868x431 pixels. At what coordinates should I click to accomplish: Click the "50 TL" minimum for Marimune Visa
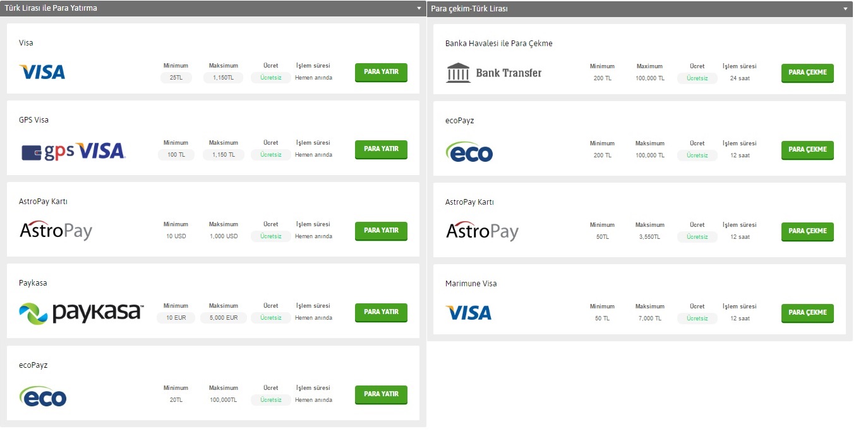tap(603, 319)
